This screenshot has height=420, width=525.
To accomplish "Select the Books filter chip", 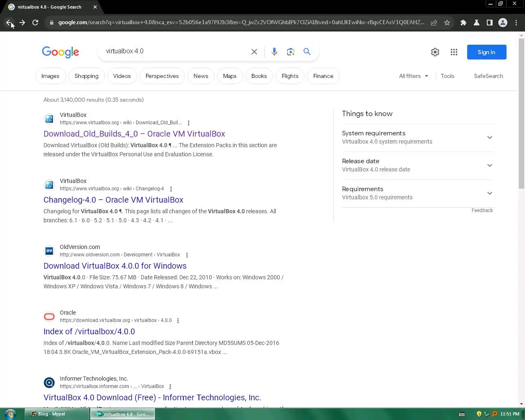I will 259,76.
